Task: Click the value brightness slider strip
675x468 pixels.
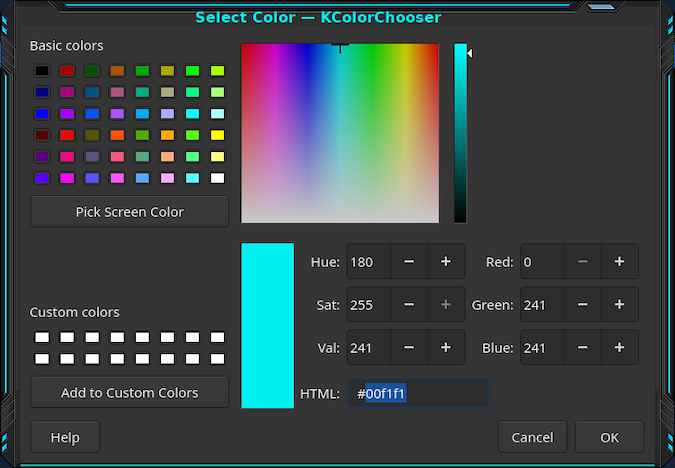Action: click(460, 133)
